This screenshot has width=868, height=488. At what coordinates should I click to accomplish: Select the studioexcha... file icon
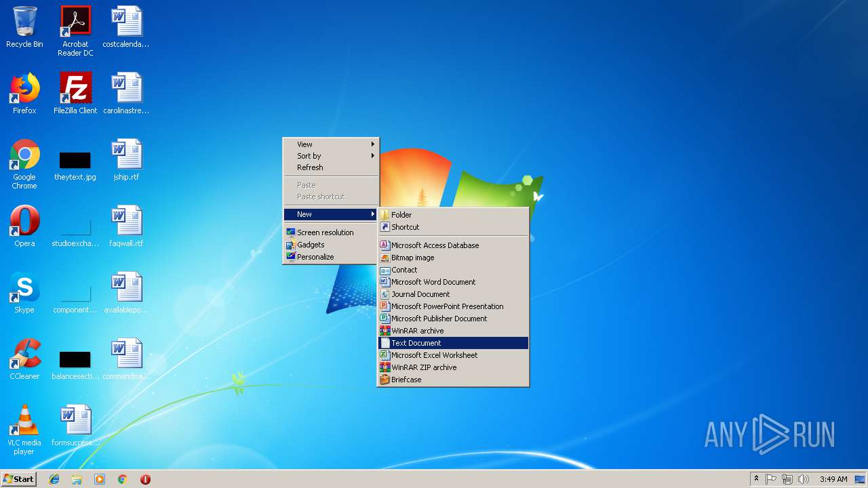(x=75, y=230)
